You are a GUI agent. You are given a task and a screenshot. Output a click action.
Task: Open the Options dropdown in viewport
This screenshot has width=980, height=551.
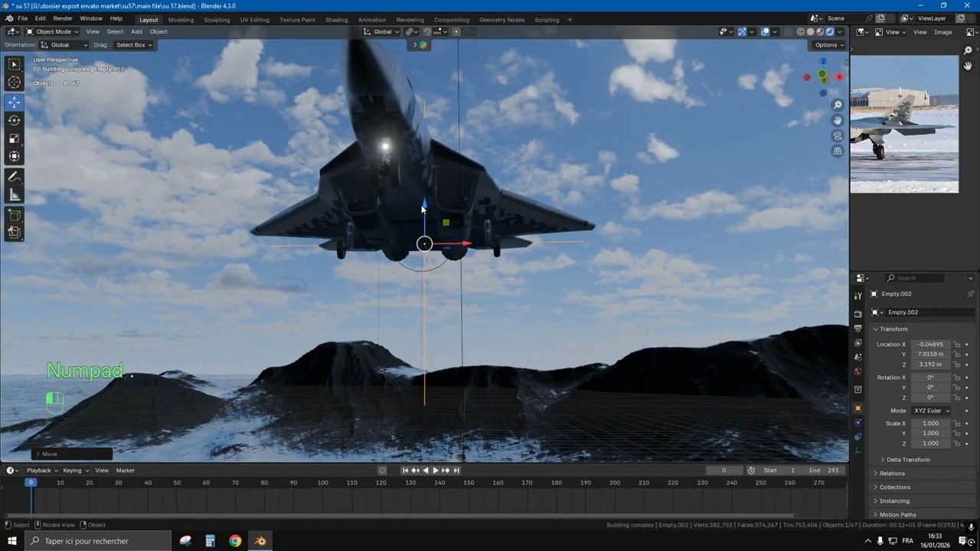[x=829, y=44]
